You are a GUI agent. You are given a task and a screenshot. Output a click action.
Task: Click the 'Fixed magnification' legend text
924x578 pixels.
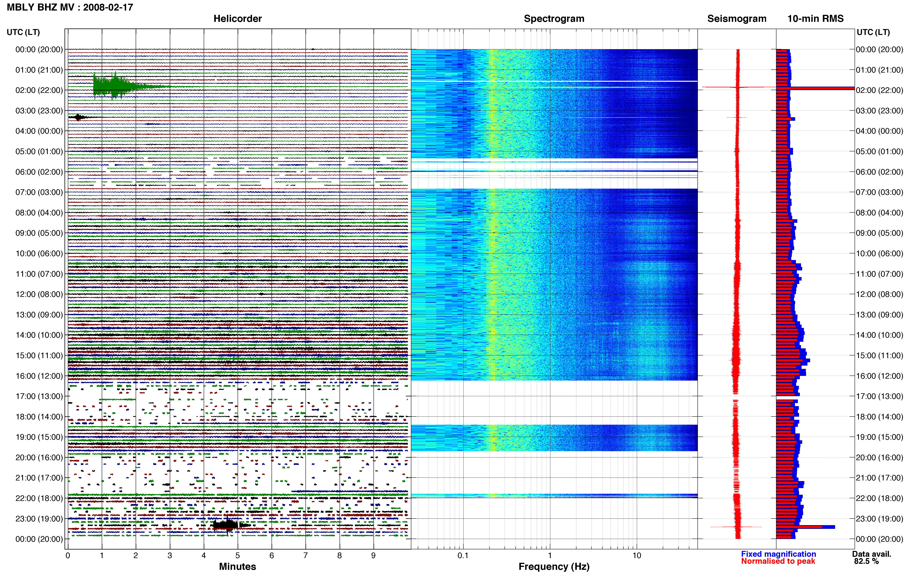[x=778, y=554]
